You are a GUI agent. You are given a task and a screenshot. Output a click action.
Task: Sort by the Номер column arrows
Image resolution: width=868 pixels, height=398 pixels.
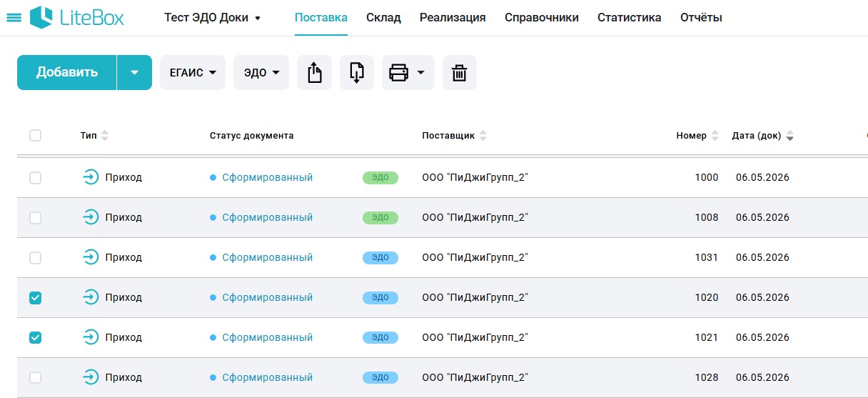(715, 136)
